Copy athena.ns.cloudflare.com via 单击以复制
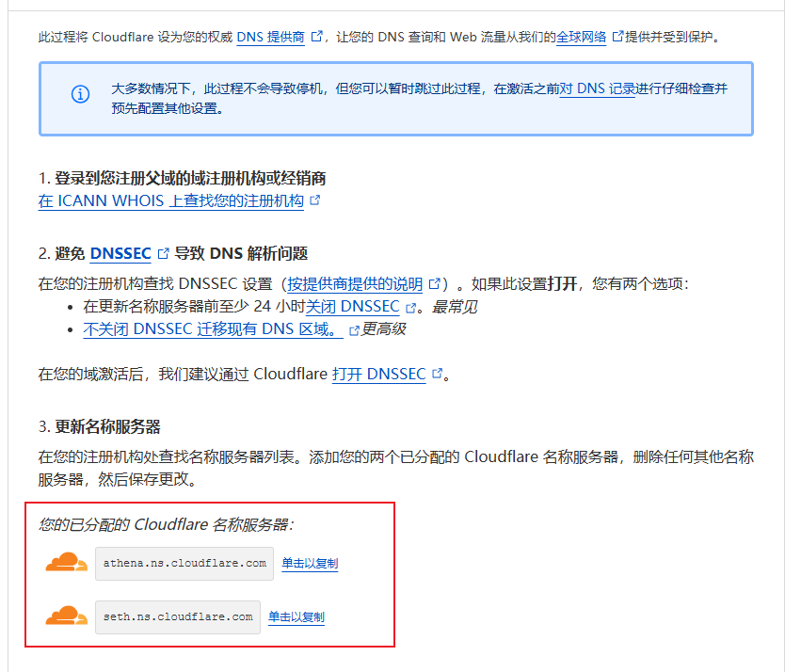The height and width of the screenshot is (672, 785). [310, 564]
